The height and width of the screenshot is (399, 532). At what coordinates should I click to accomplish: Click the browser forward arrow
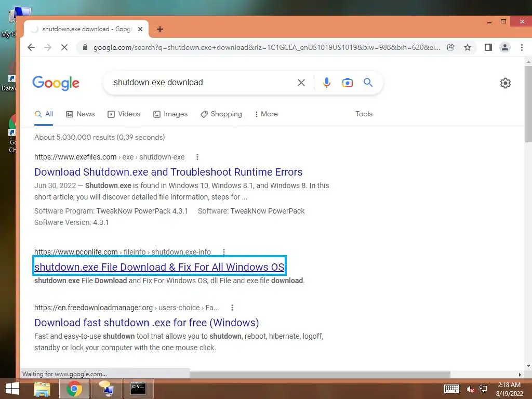(47, 47)
